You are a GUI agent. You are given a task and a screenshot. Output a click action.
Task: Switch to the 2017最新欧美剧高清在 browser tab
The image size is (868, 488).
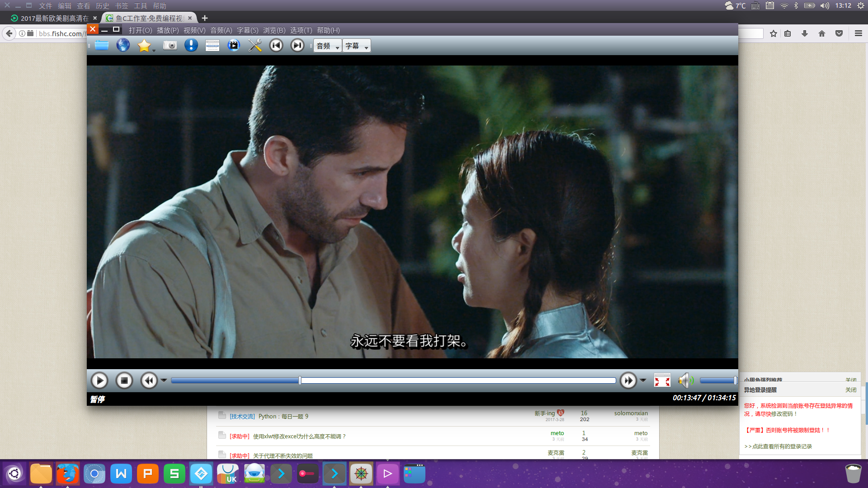[x=54, y=18]
